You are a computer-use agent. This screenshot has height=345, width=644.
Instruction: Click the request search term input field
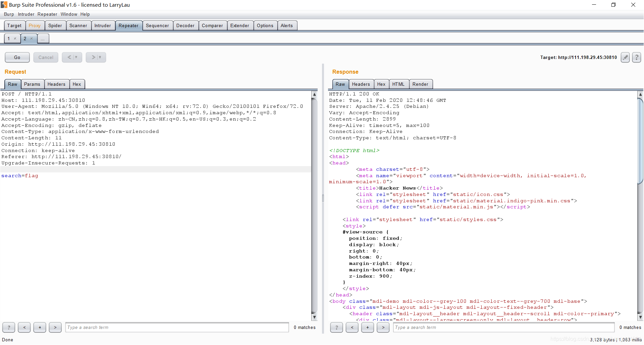pos(177,328)
